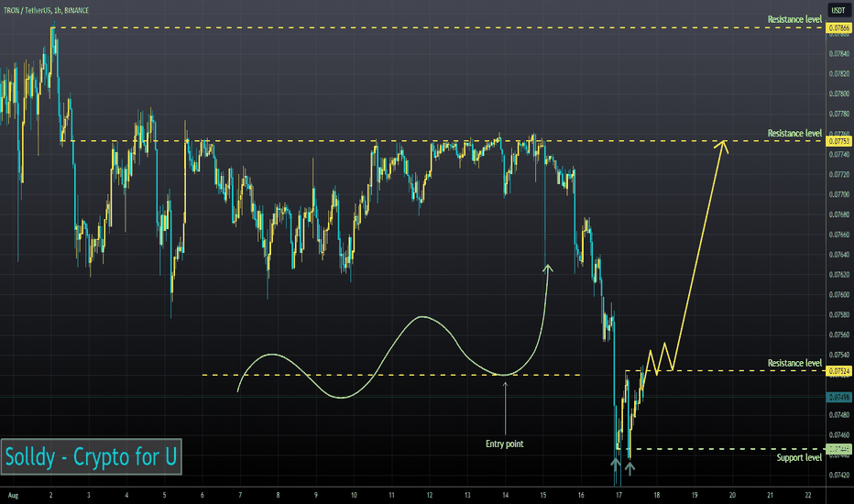Click the 0.07700 price axis value
854x504 pixels.
pyautogui.click(x=838, y=194)
